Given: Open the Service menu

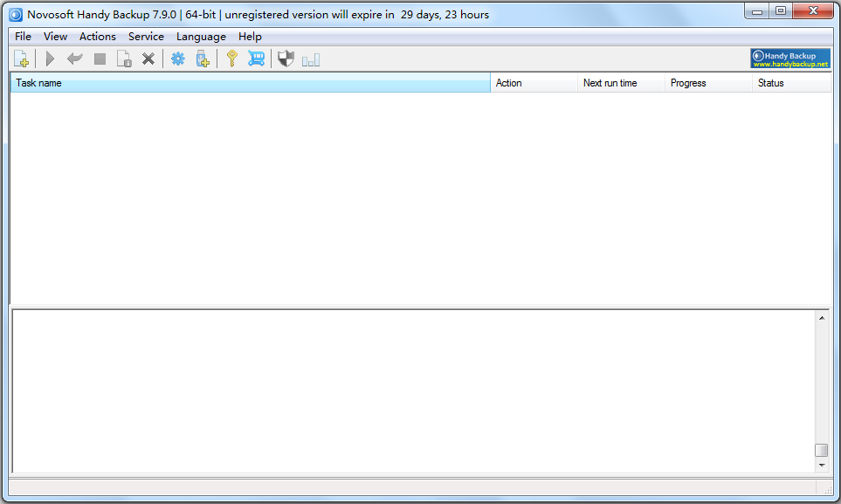Looking at the screenshot, I should tap(146, 37).
